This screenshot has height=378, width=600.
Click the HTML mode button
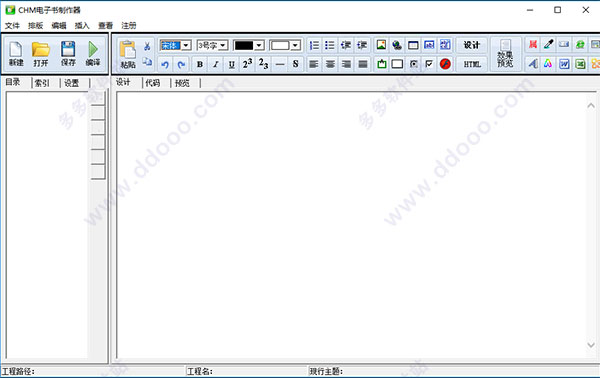(472, 64)
